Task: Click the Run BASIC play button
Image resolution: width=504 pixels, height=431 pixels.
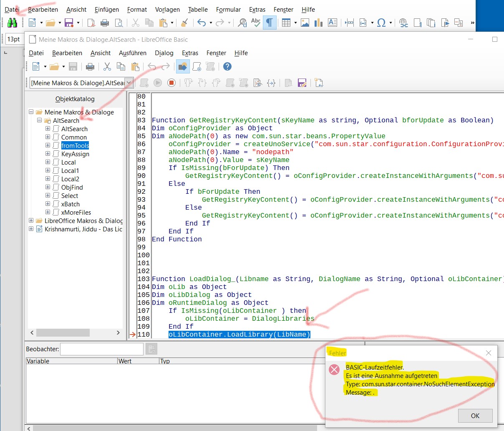Action: point(158,83)
